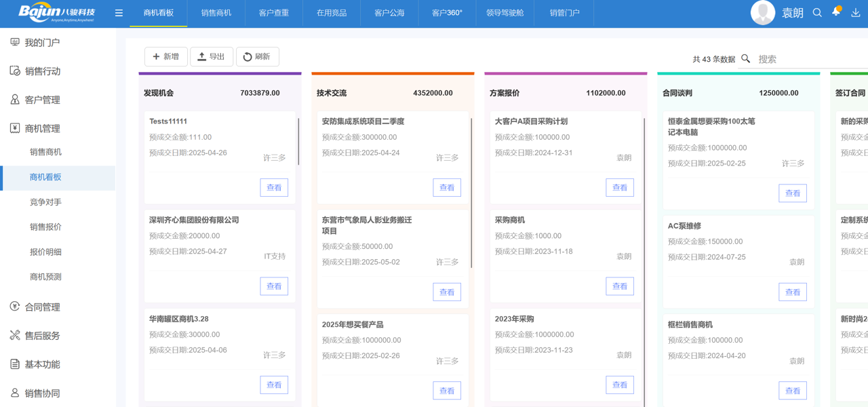Click the user avatar picture

[x=763, y=13]
